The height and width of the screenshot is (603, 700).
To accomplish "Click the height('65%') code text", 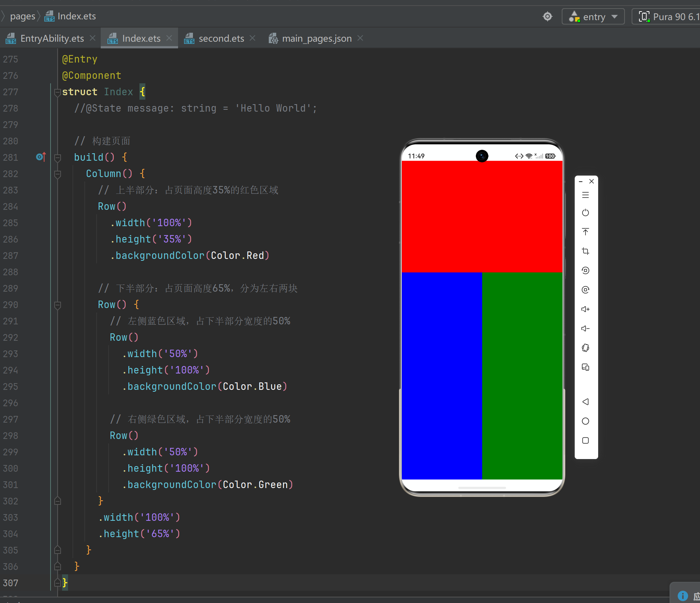I will (x=139, y=534).
